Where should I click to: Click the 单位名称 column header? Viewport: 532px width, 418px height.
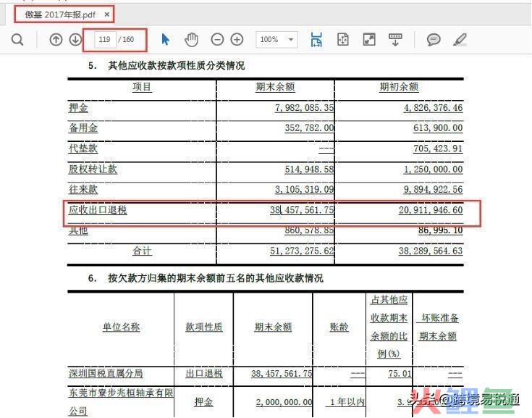pyautogui.click(x=121, y=327)
